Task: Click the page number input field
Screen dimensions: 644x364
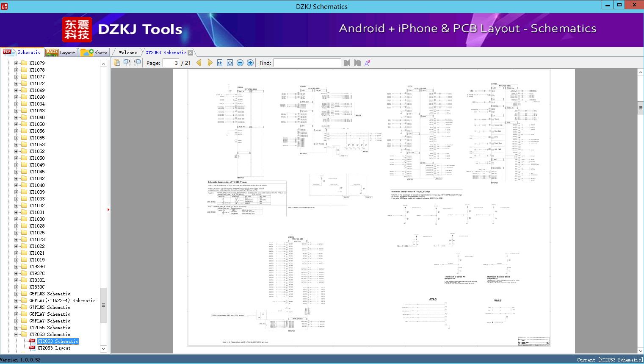Action: click(171, 63)
